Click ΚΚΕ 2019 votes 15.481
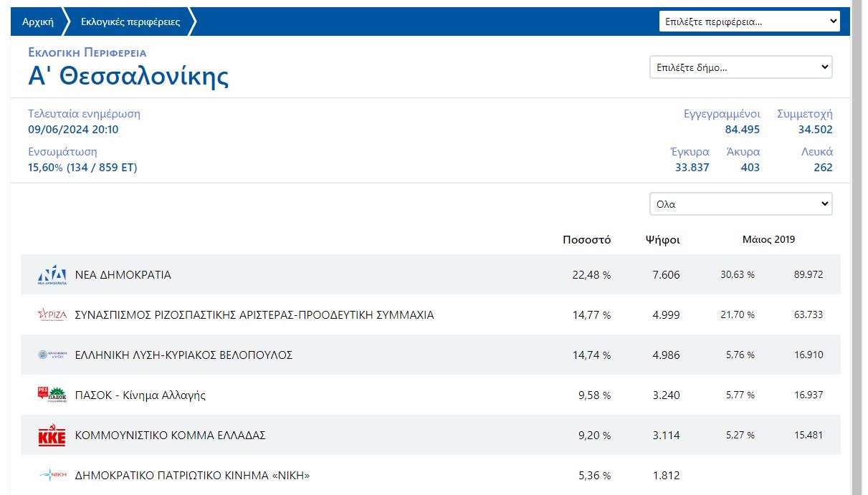The image size is (868, 495). pos(809,435)
